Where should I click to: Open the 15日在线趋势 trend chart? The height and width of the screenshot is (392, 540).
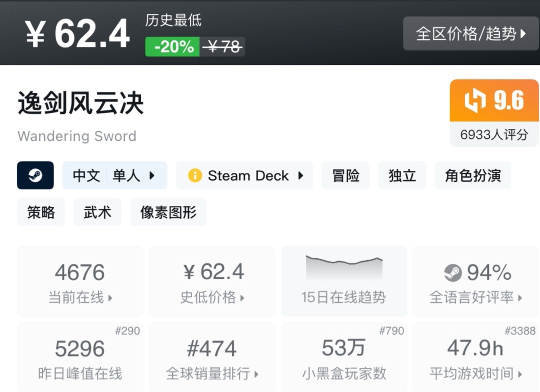coord(343,281)
